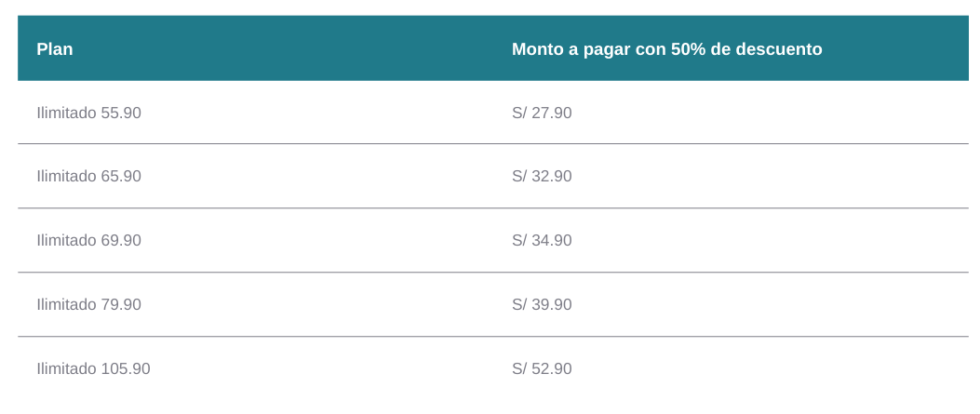Viewport: 980px width, 414px height.
Task: Click the "S/ 39.90" discounted price
Action: click(542, 304)
